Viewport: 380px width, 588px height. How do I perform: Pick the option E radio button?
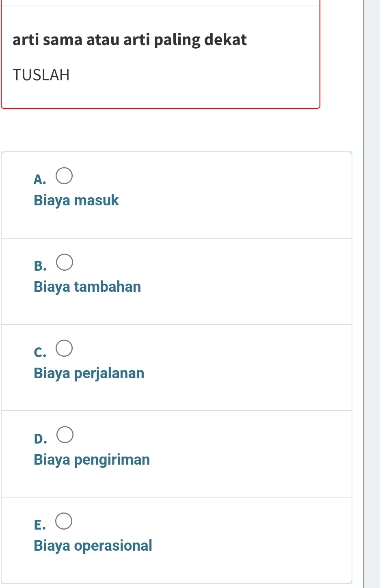point(64,521)
